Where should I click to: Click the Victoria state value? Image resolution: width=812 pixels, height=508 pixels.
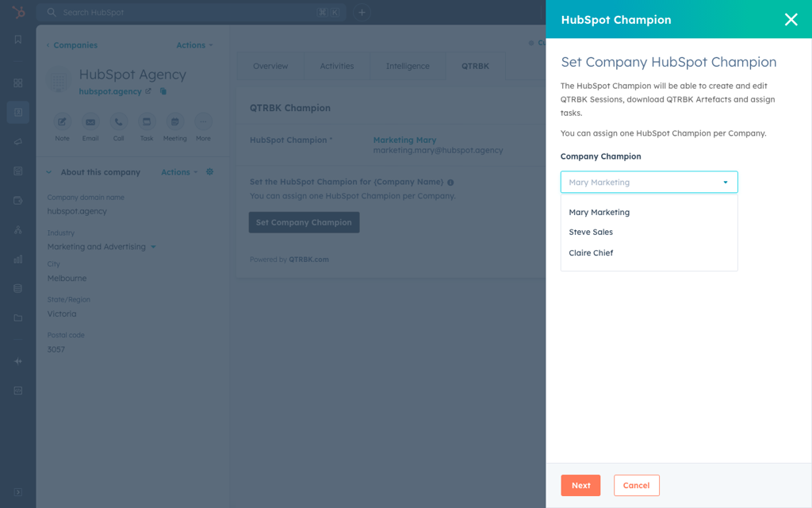click(x=62, y=314)
